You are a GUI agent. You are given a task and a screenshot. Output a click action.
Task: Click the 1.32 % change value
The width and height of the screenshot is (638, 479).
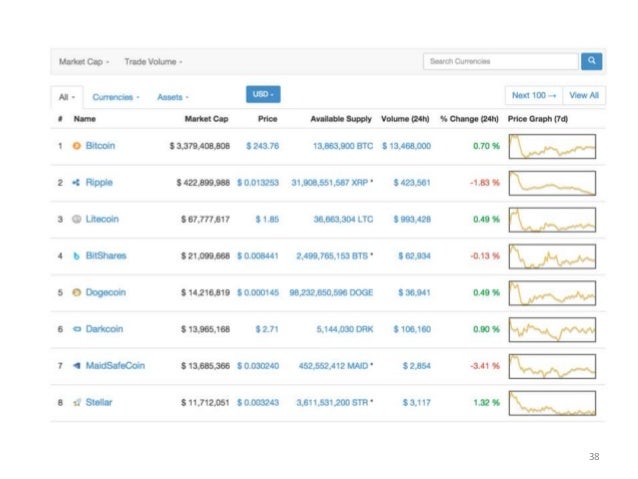[486, 402]
